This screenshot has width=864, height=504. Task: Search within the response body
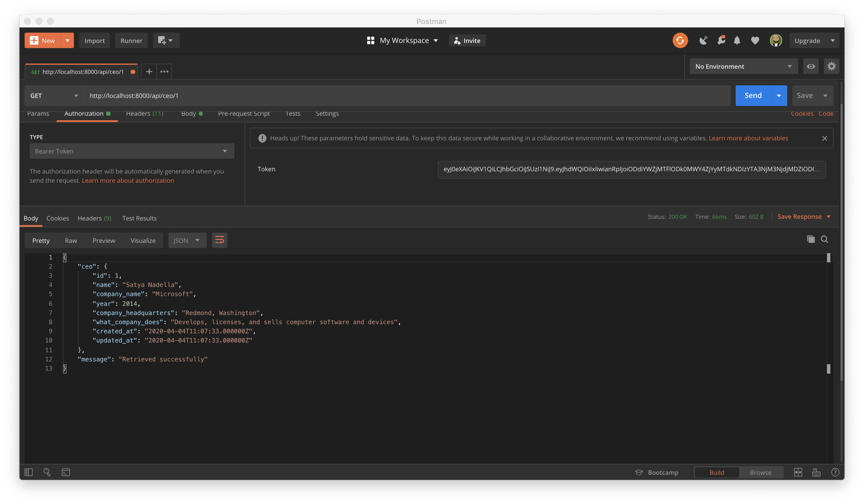tap(825, 239)
